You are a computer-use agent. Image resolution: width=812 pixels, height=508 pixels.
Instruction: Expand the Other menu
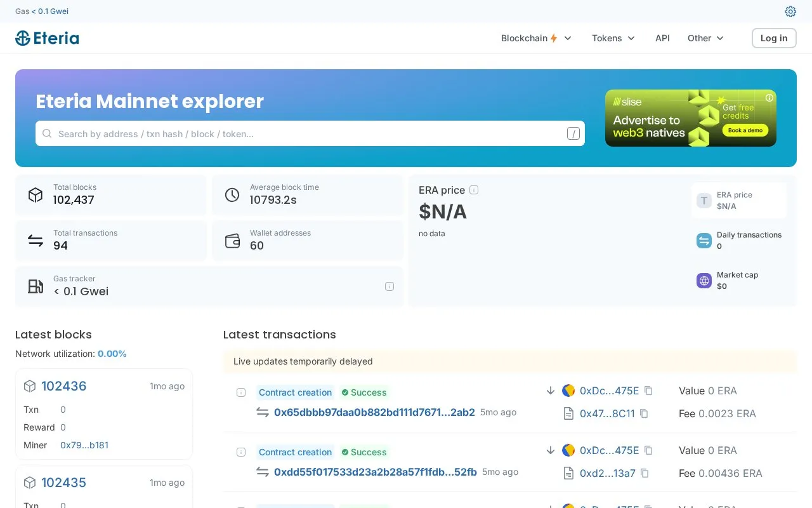(x=705, y=38)
